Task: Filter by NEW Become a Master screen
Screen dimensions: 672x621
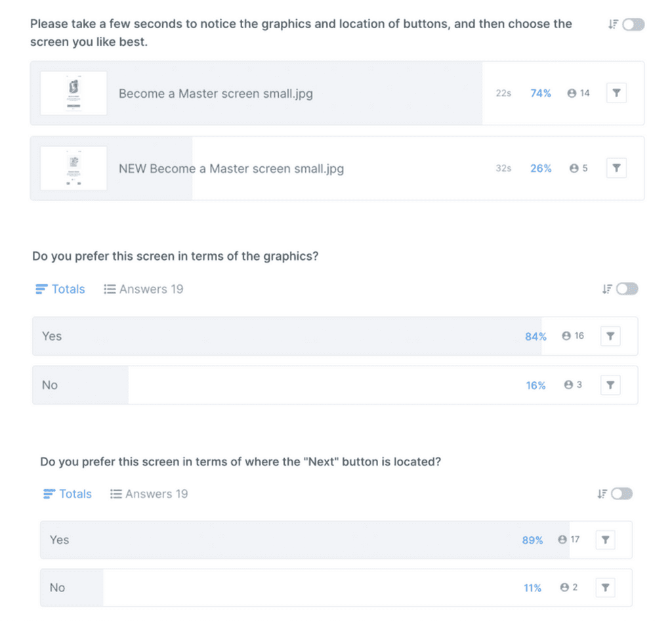Action: click(x=616, y=168)
